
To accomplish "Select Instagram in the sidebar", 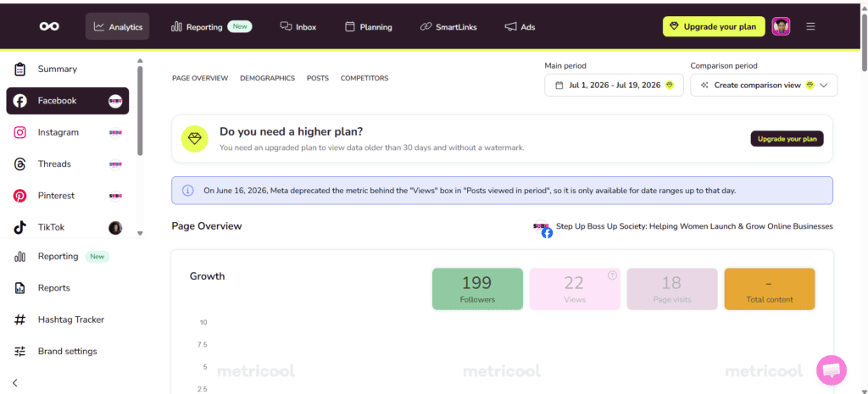I will (68, 132).
